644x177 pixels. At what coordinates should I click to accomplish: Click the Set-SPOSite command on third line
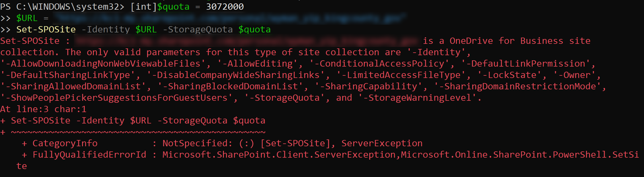click(46, 29)
